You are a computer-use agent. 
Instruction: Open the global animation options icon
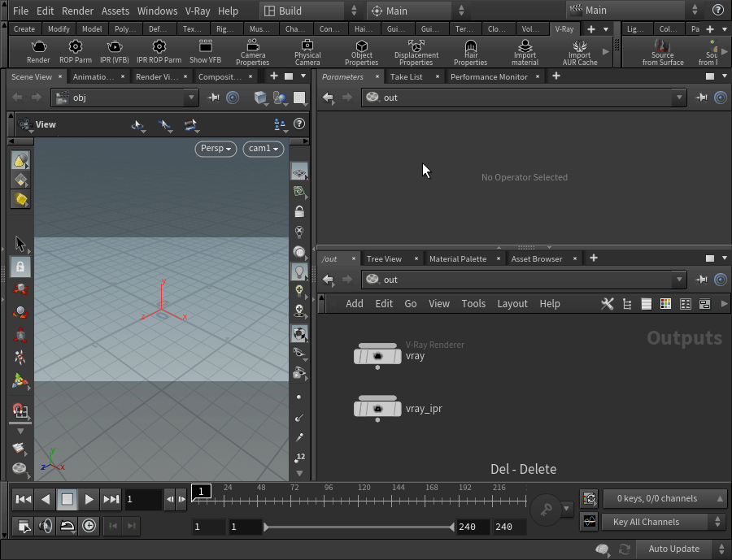click(24, 526)
